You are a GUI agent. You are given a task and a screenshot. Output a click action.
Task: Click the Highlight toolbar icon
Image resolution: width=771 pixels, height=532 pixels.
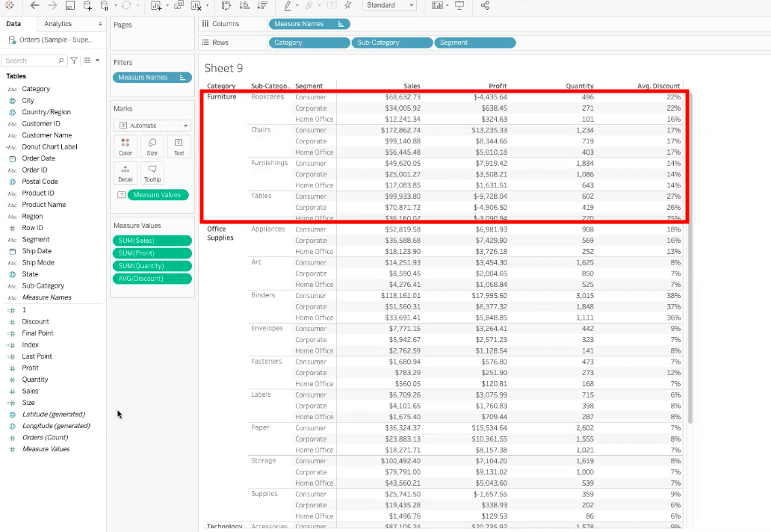point(289,6)
